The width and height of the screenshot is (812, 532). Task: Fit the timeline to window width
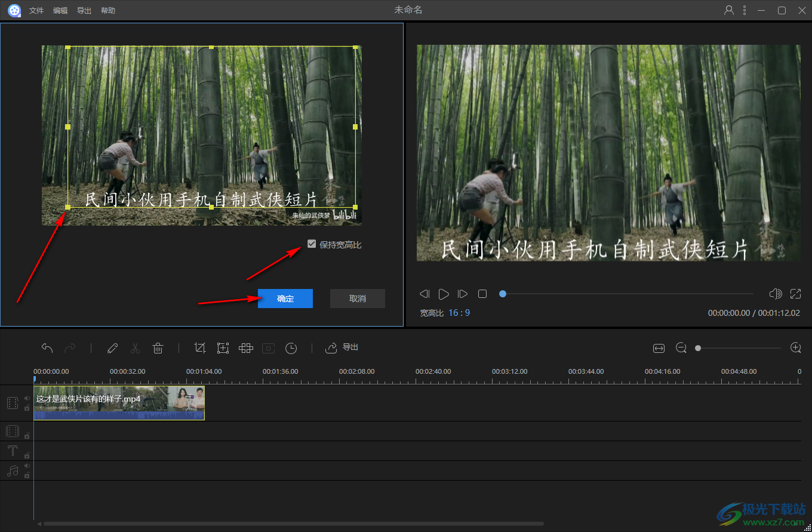click(659, 348)
